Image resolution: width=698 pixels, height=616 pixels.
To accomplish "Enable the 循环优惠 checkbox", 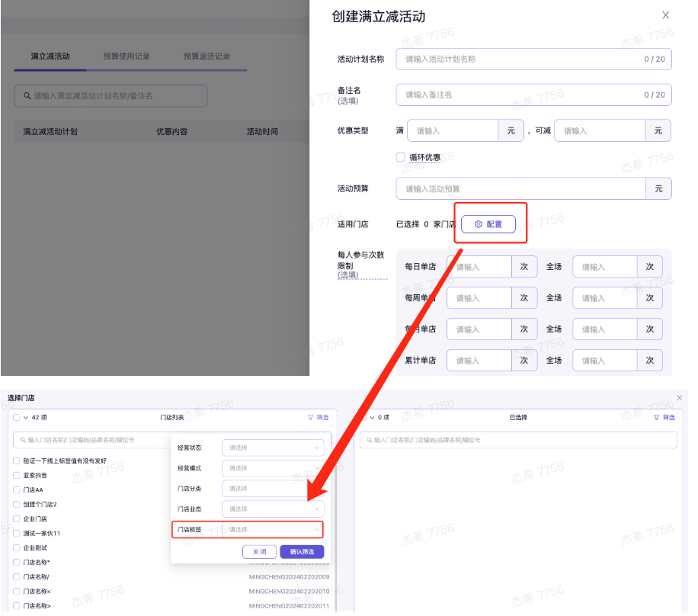I will 400,157.
